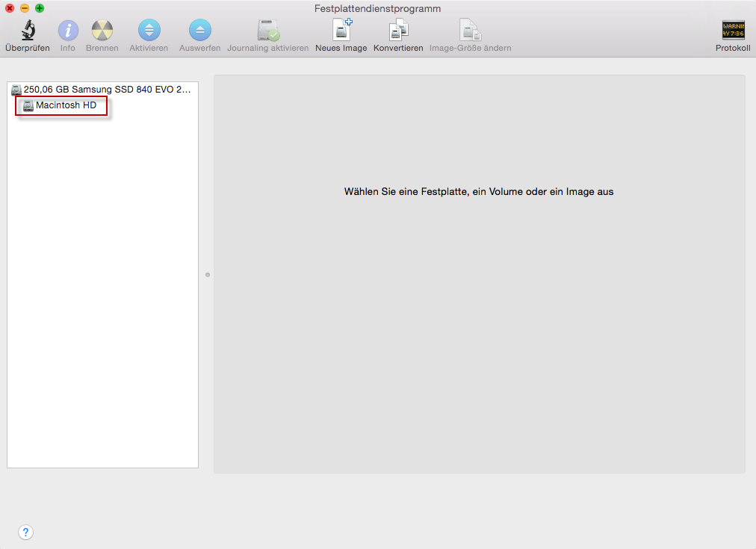Click the sidebar splitter handle dot
Screen dimensions: 756x549
(x=208, y=275)
